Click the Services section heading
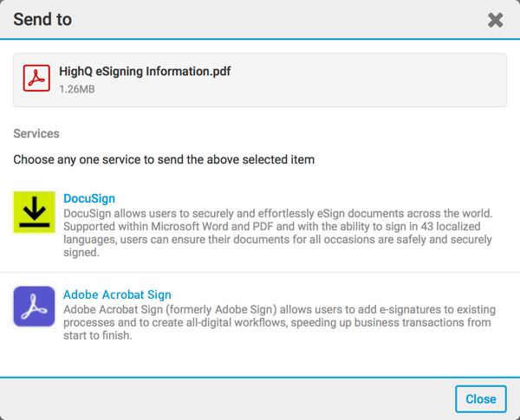The height and width of the screenshot is (420, 520). click(36, 134)
